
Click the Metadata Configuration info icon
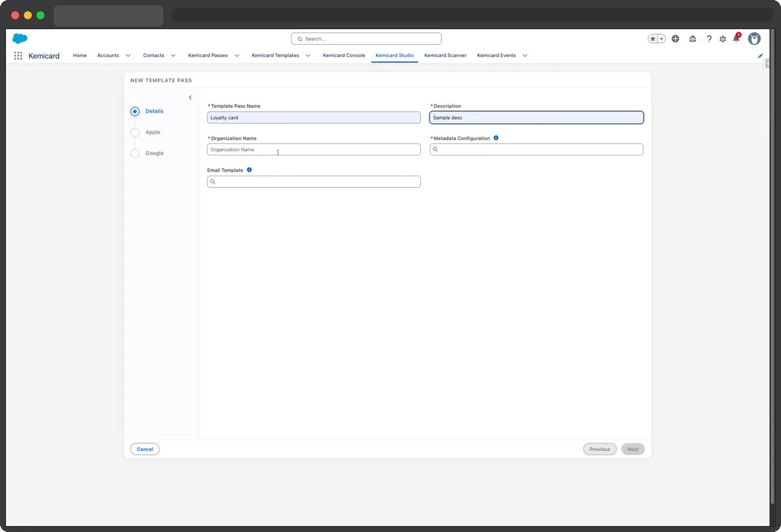(x=496, y=138)
